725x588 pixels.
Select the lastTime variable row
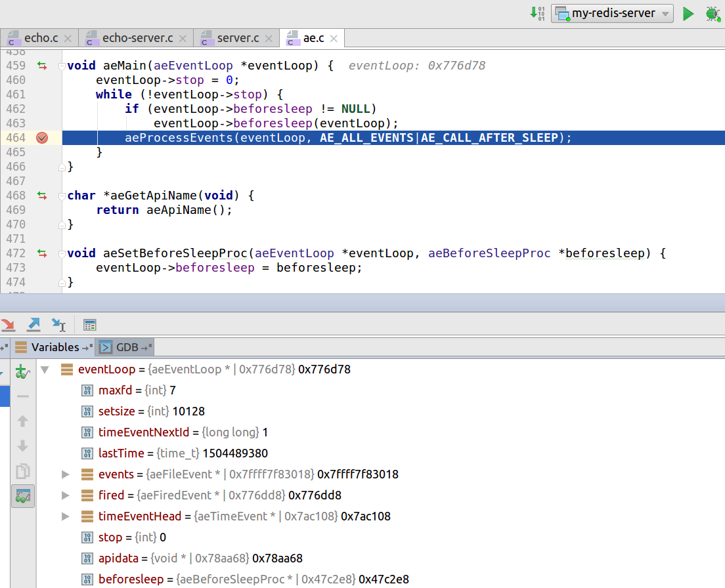380,453
